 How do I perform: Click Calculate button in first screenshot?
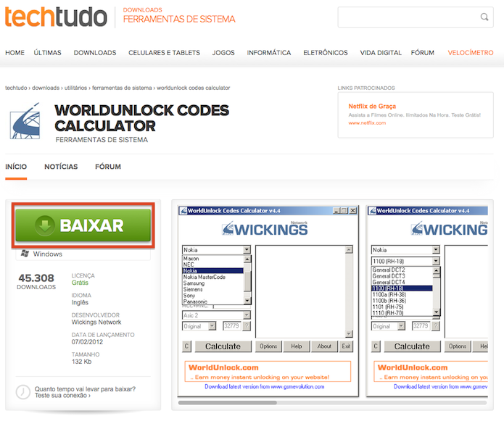(x=223, y=346)
